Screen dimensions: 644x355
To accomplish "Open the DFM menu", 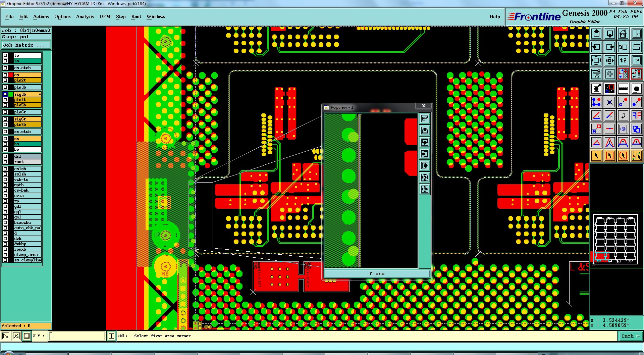I will 105,16.
